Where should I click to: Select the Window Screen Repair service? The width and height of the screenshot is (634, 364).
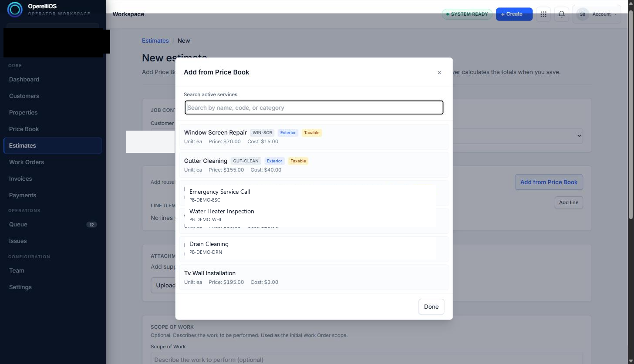tap(314, 137)
